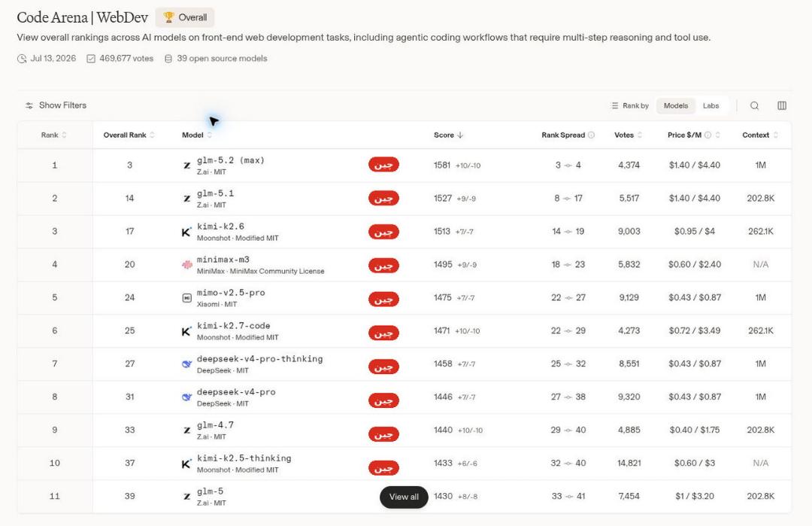Open the mimo-v2.5-pro model link
The image size is (812, 526).
(x=231, y=293)
